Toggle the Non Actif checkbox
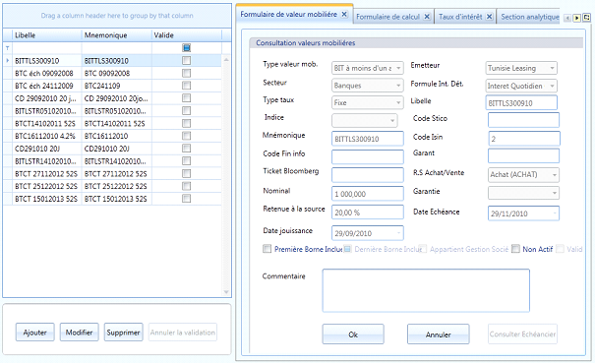The height and width of the screenshot is (364, 596). (515, 249)
